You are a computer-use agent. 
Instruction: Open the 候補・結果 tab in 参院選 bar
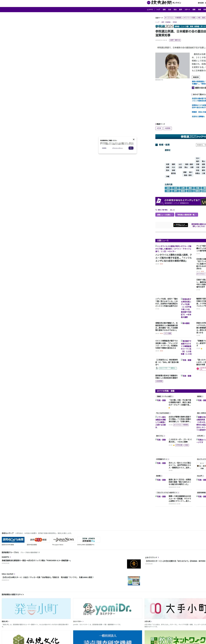coord(195,27)
